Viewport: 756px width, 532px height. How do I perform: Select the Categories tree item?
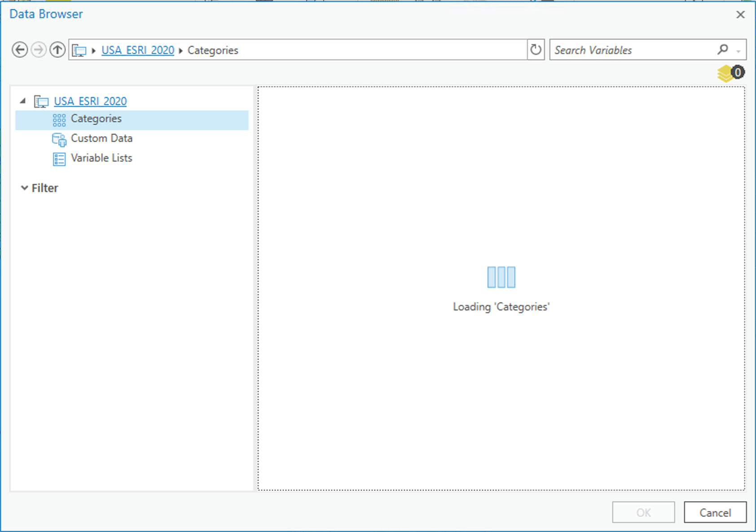click(132, 120)
